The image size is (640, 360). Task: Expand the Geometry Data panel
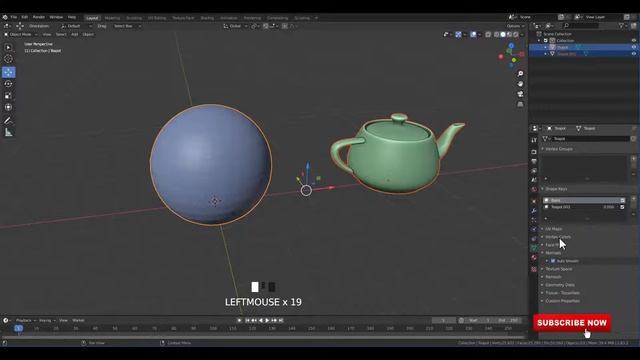[x=560, y=285]
